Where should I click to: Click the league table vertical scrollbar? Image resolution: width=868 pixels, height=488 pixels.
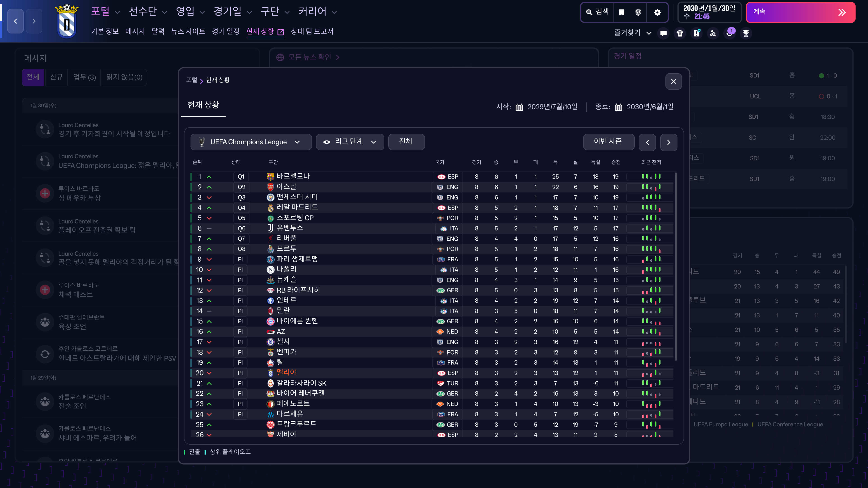coord(676,266)
